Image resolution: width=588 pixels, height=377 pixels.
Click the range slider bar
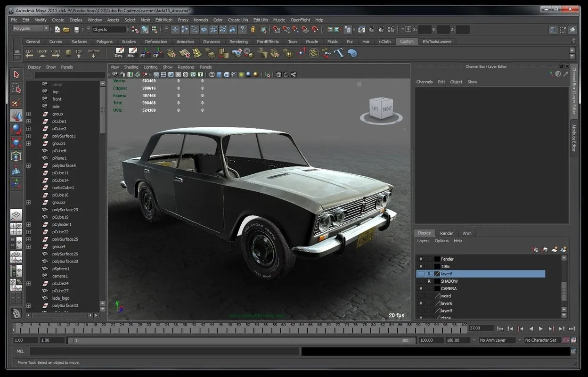pos(240,340)
